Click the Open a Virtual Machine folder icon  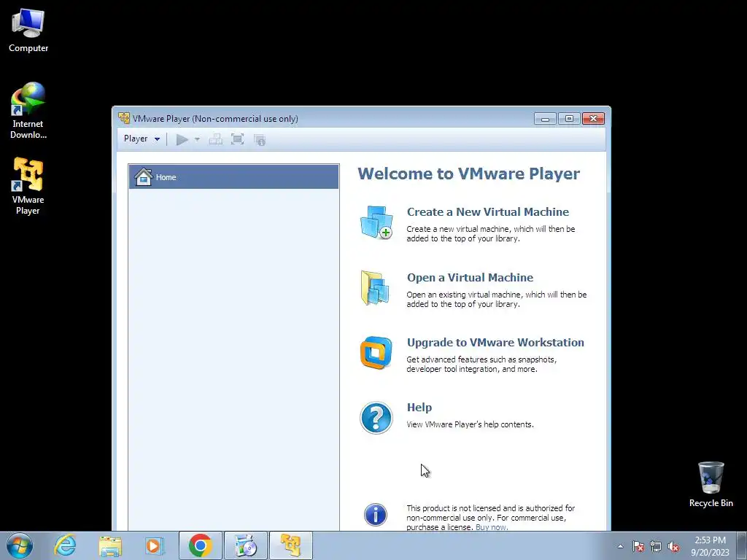click(375, 287)
